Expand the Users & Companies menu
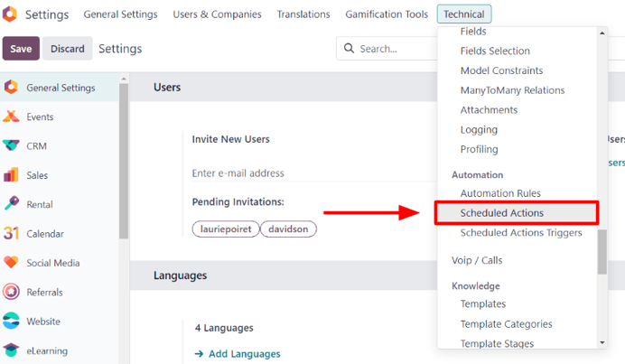 [217, 14]
